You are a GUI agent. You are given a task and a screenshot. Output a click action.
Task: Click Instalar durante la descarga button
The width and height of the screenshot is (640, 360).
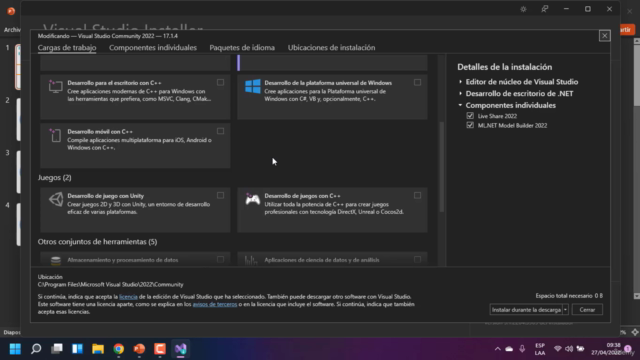pos(526,310)
